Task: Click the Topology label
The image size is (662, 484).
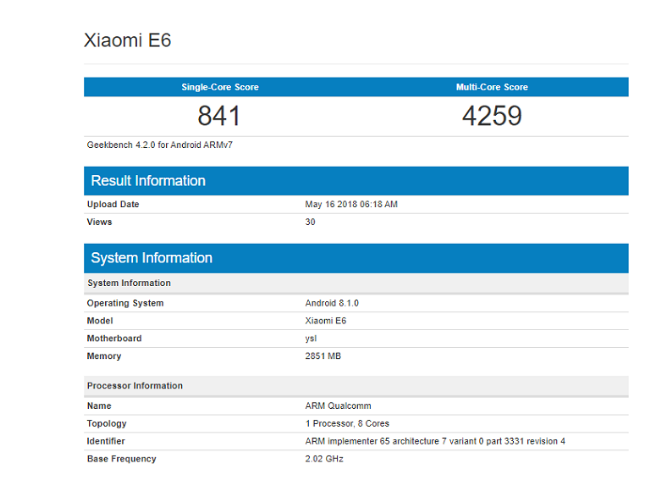Action: 106,424
